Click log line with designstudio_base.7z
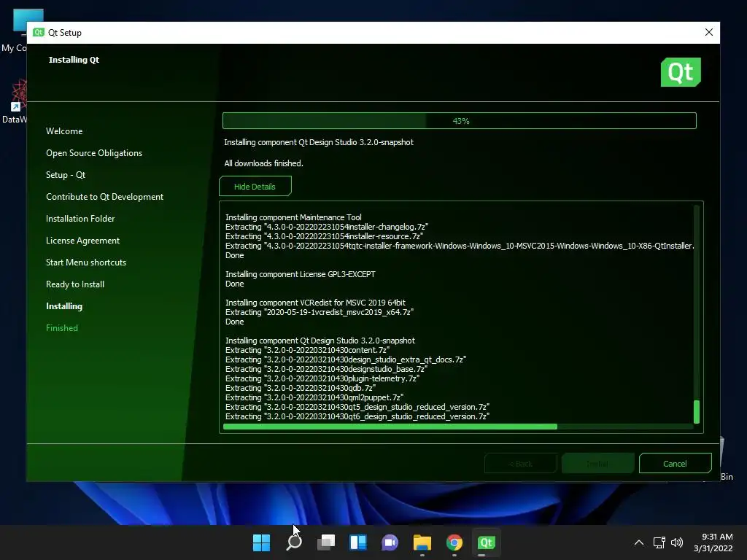This screenshot has width=747, height=560. 326,369
